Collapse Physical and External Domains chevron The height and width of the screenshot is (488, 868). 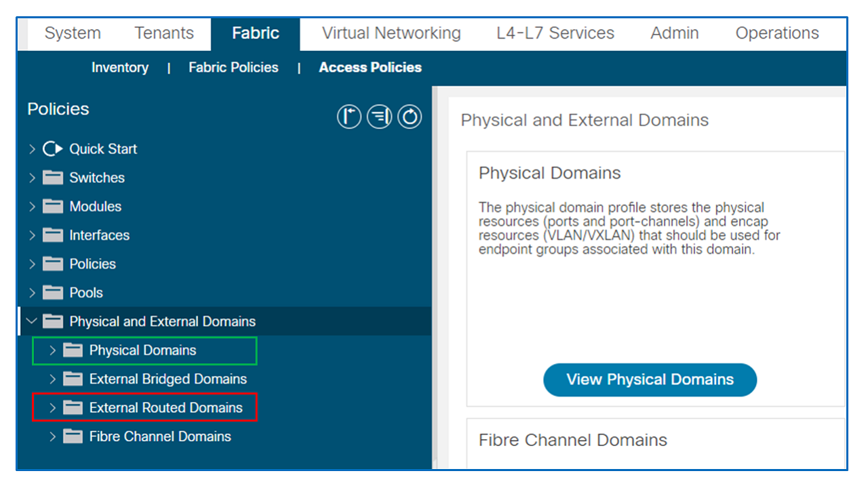point(32,321)
